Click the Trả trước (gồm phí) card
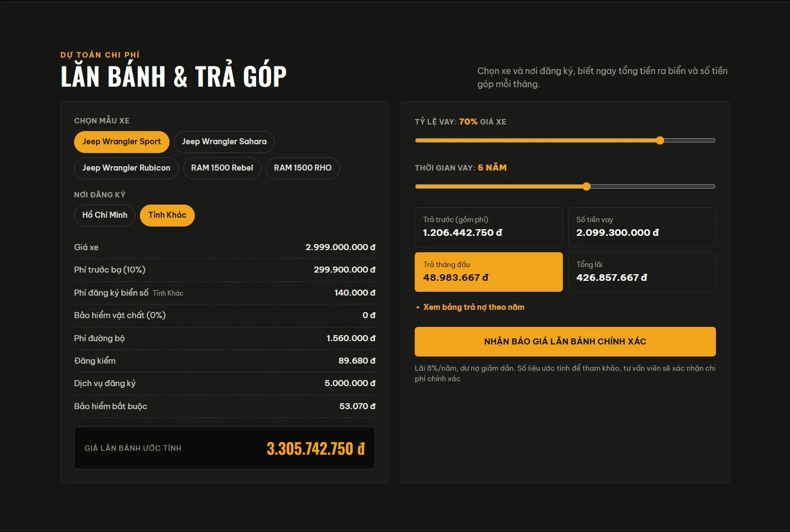Screen dimensions: 790x532 [489, 227]
